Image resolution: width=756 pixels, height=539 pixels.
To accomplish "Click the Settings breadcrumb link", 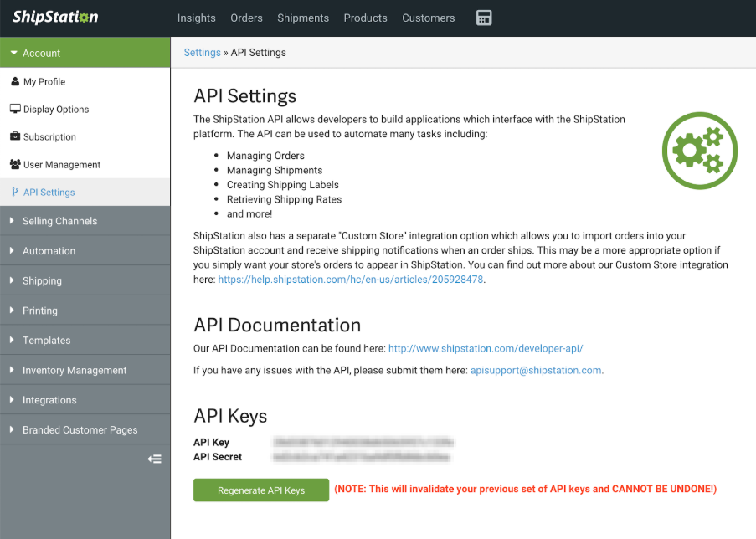I will (202, 53).
